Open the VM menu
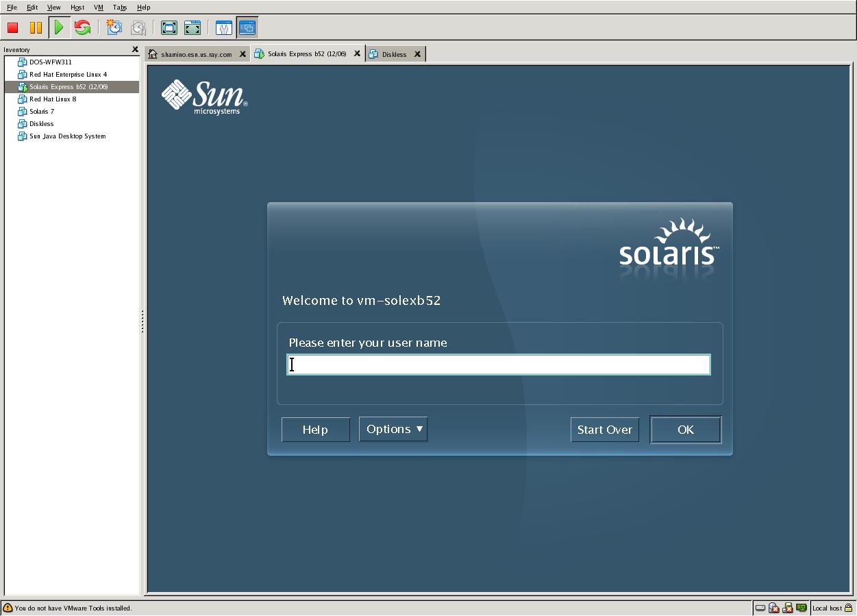This screenshot has height=616, width=857. (99, 8)
